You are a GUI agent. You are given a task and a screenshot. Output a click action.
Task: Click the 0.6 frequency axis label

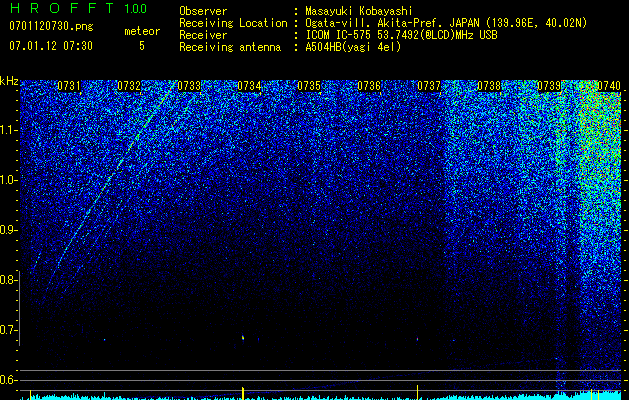coord(8,380)
